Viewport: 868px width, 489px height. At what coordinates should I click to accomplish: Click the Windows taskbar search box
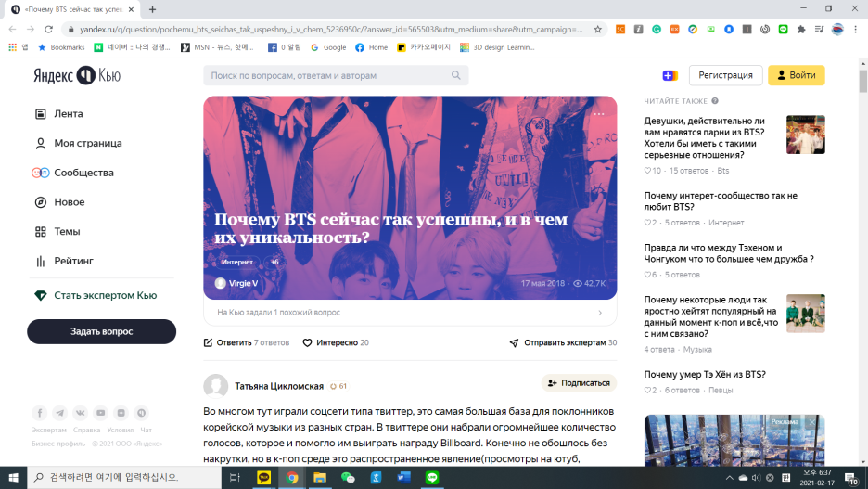coord(124,477)
